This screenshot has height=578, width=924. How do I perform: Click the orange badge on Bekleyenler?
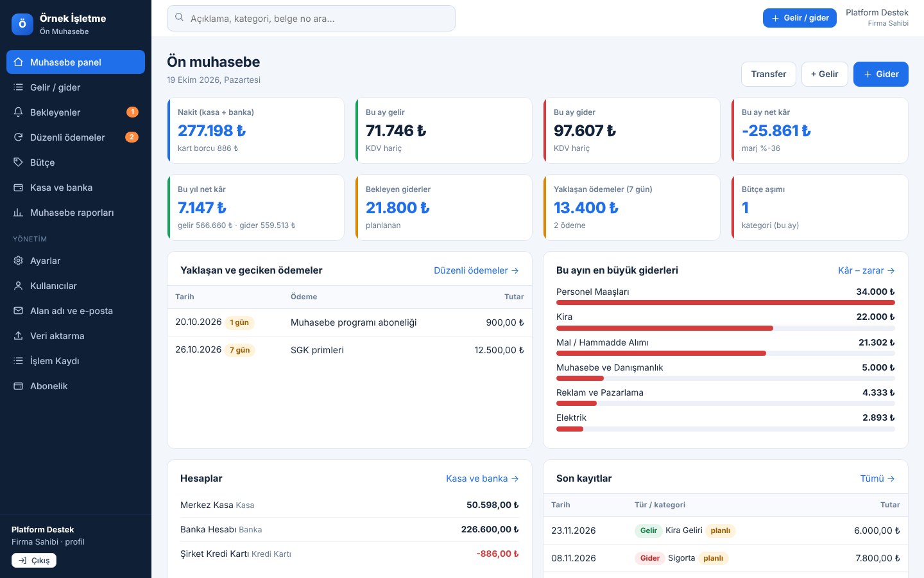point(132,112)
